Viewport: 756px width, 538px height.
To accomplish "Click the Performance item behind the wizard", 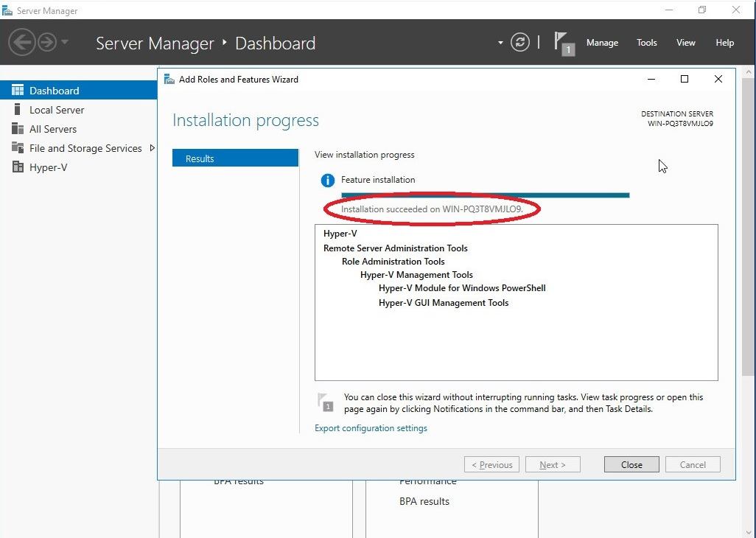I will [427, 481].
